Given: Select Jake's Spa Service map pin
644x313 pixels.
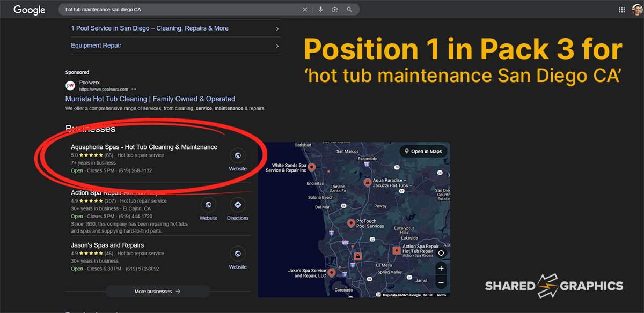Looking at the screenshot, I should [x=332, y=273].
